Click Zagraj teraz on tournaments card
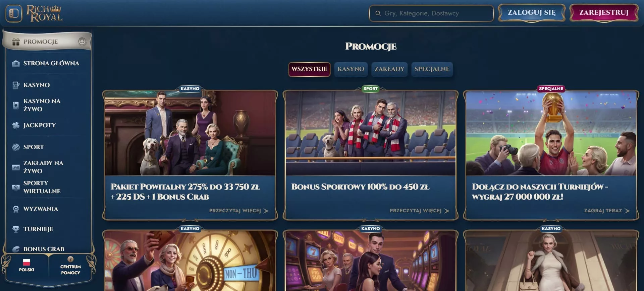The width and height of the screenshot is (644, 291). (607, 211)
